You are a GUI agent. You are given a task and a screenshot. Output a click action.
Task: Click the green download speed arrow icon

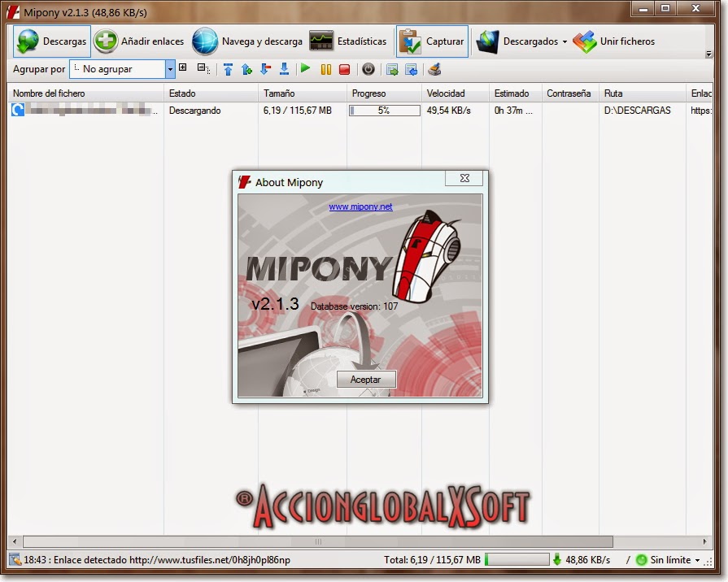(557, 560)
